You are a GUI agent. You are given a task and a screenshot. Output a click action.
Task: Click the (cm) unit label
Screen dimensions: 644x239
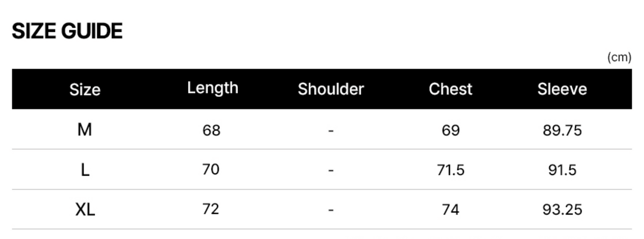(619, 58)
